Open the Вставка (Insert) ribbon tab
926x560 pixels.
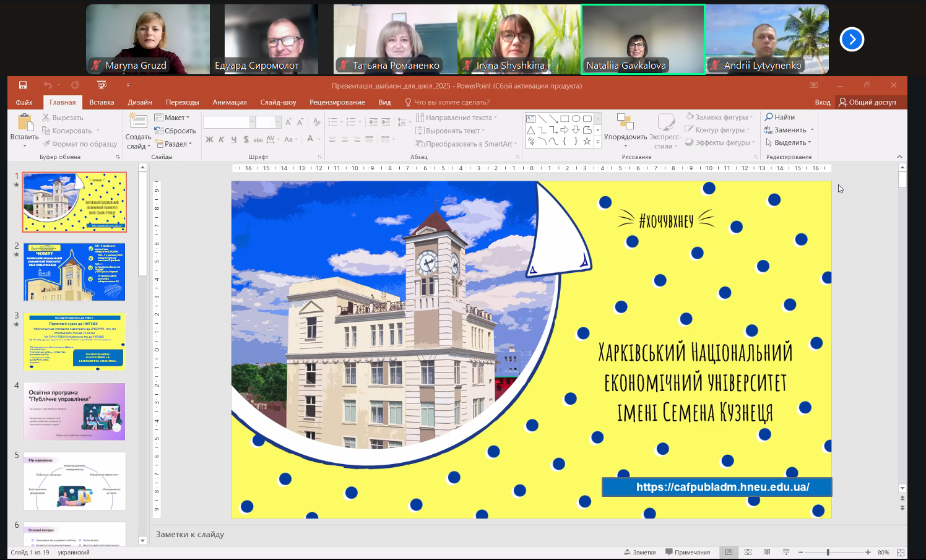(102, 102)
